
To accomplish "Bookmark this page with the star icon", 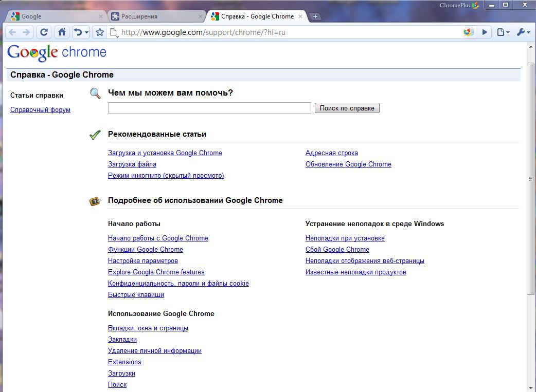I will (100, 32).
